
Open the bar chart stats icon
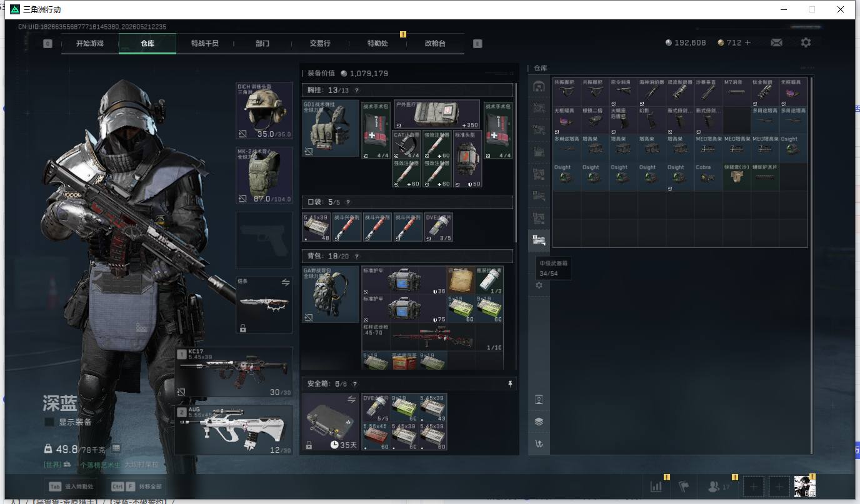tap(656, 486)
